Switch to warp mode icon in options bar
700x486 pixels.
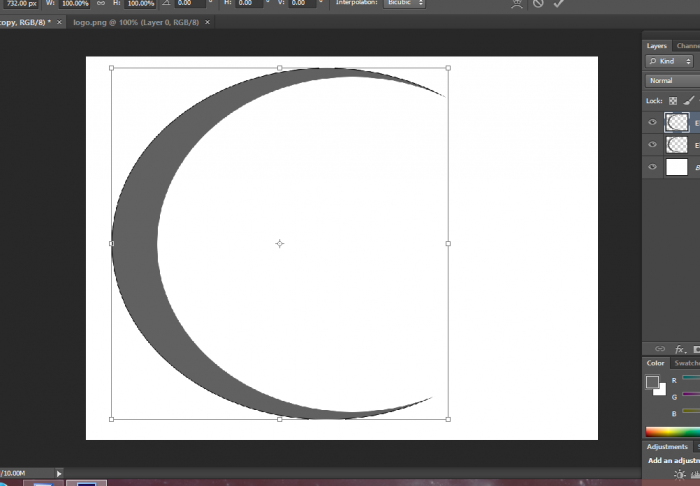click(x=516, y=4)
